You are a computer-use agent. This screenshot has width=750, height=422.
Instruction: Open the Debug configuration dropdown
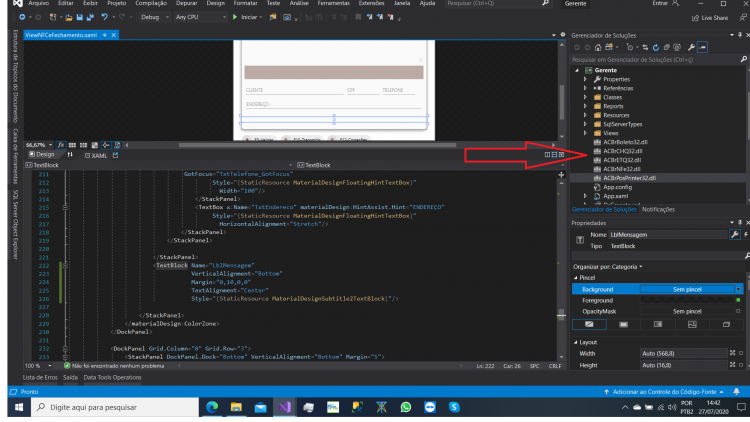coord(154,17)
